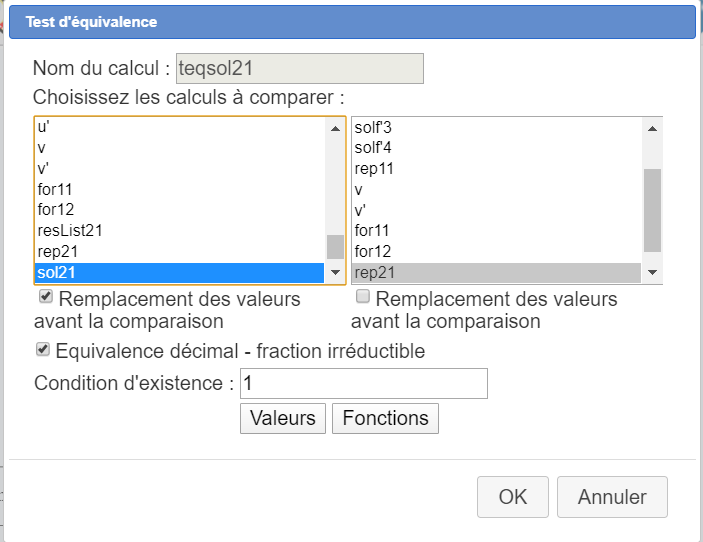
Task: Click the right list scrollbar thumb
Action: point(652,210)
